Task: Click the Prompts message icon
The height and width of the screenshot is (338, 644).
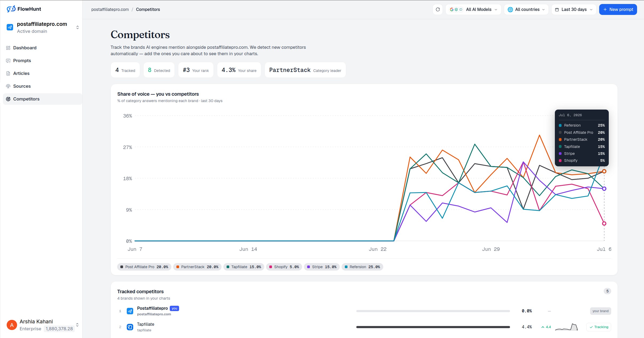Action: [8, 61]
